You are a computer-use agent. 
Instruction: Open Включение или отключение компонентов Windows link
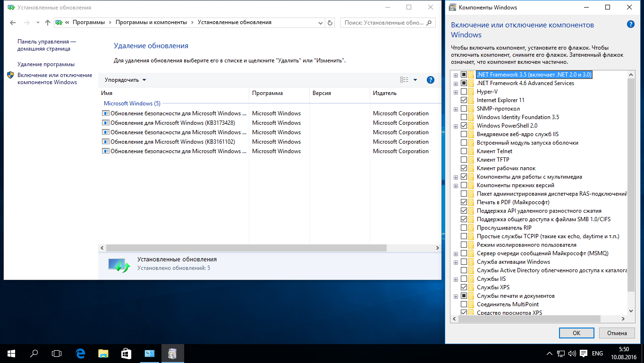(55, 78)
